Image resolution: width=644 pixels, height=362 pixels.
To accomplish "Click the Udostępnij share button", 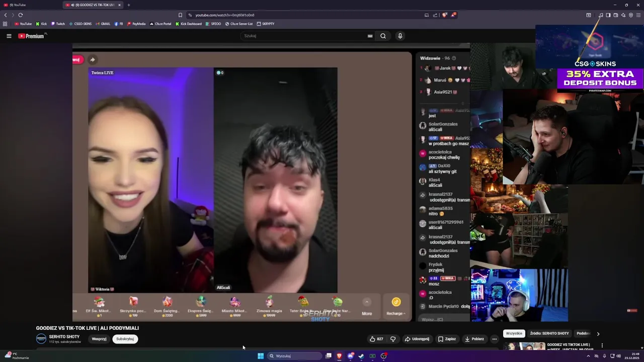I will (x=417, y=339).
